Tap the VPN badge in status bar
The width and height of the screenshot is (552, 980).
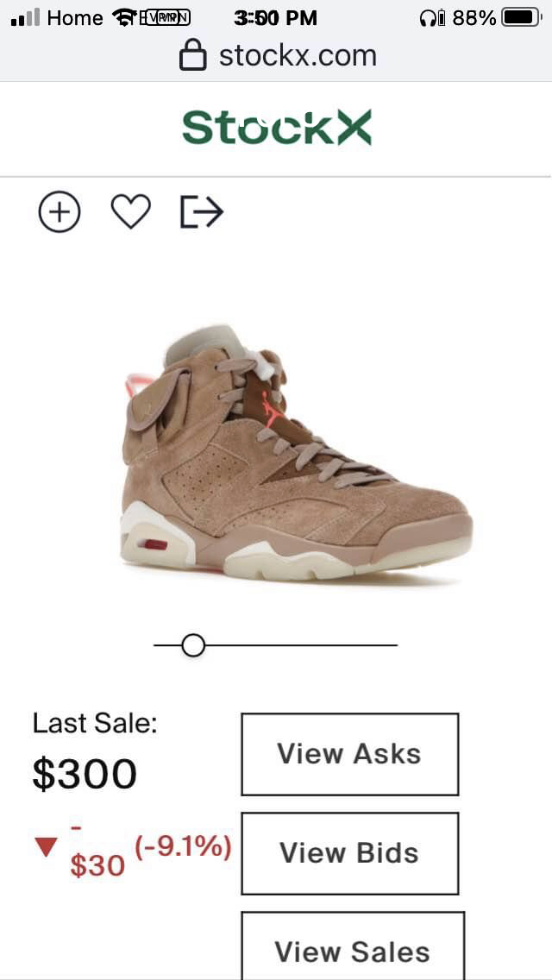pos(165,18)
